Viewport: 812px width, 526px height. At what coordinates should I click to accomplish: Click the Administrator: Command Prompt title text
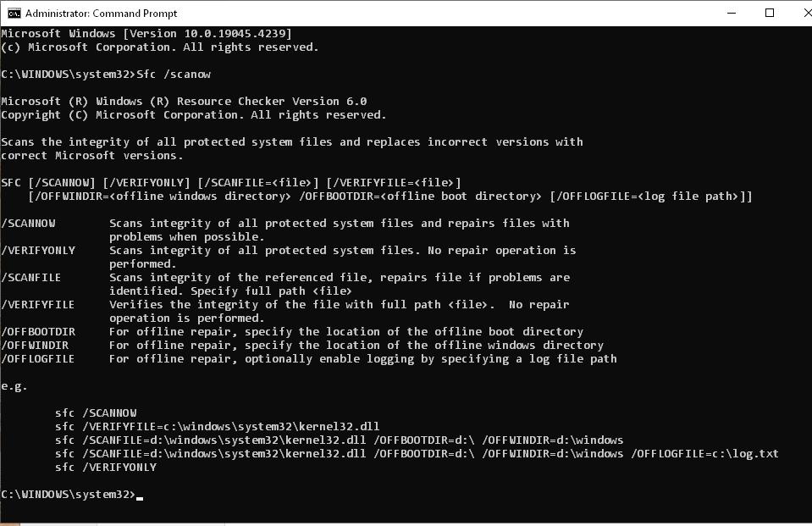tap(101, 14)
